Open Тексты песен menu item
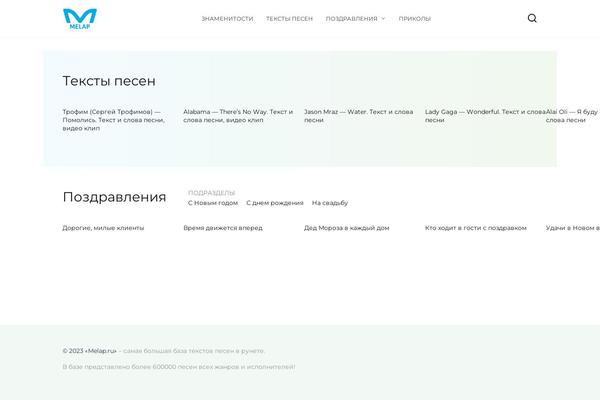Image resolution: width=600 pixels, height=400 pixels. pos(289,19)
